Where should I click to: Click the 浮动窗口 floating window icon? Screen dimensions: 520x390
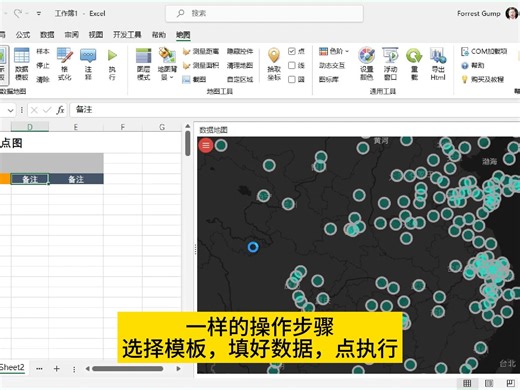pos(390,64)
